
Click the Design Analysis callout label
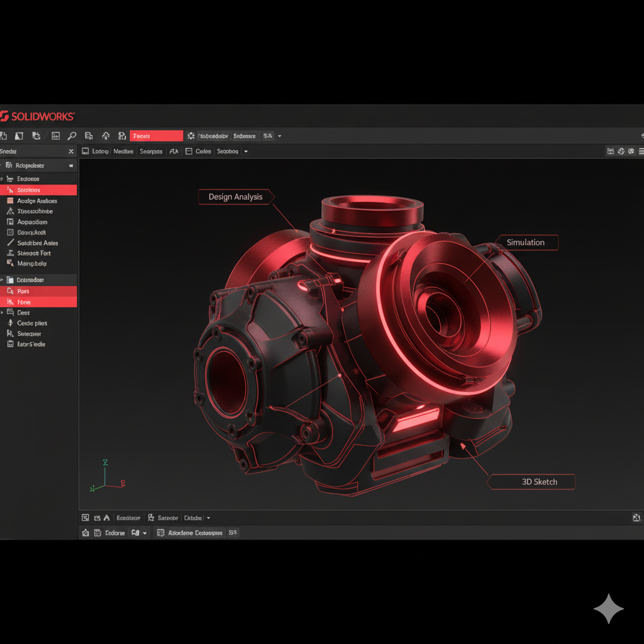pos(235,197)
